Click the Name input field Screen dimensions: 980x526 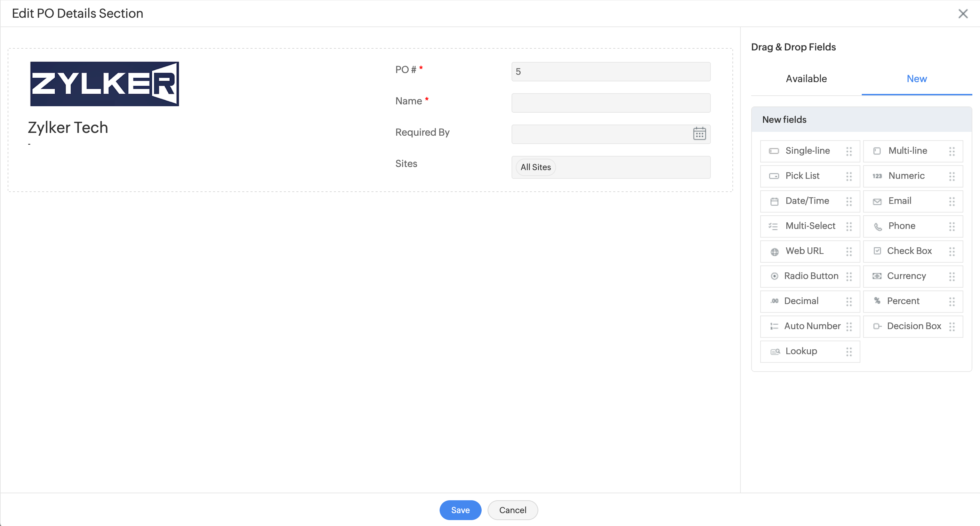point(611,103)
